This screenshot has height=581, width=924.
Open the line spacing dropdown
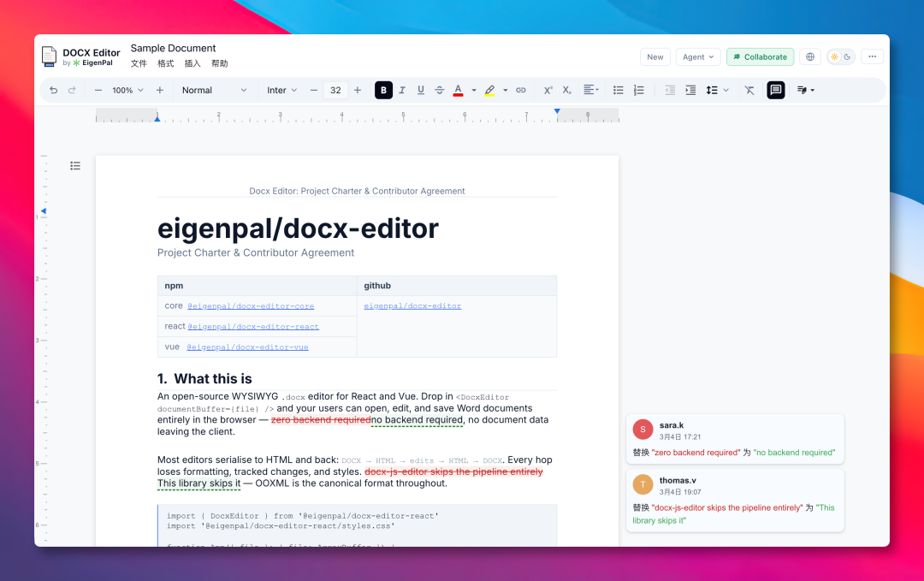[x=718, y=90]
